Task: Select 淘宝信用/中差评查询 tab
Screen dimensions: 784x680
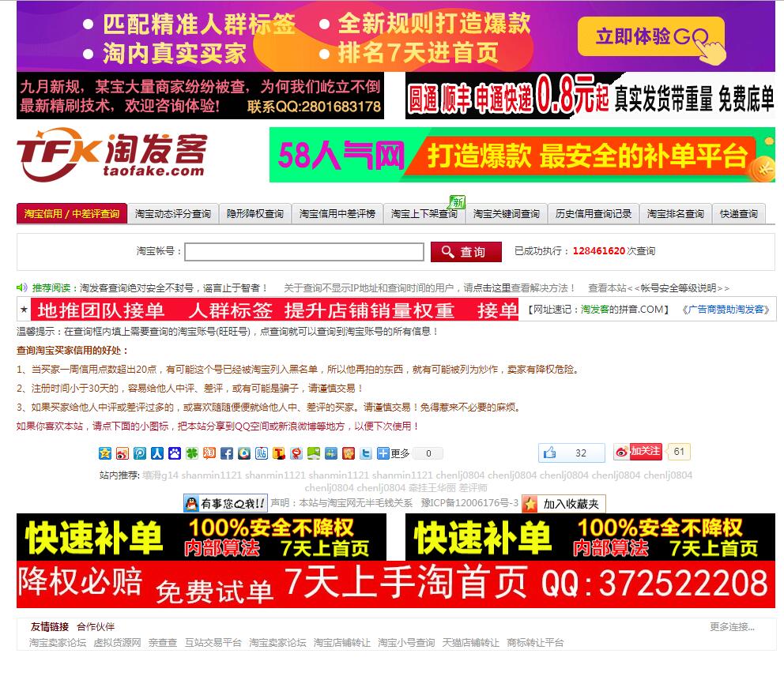Action: pyautogui.click(x=71, y=214)
